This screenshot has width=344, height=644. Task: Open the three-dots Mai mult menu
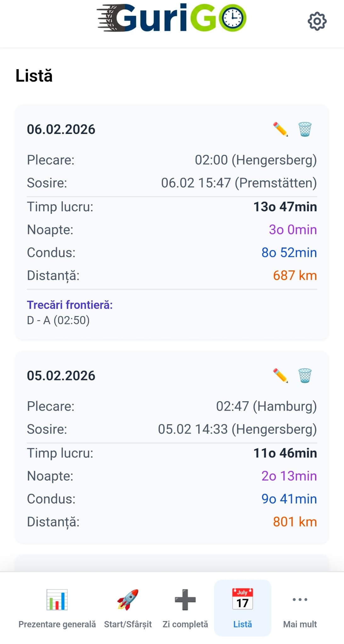pyautogui.click(x=300, y=599)
